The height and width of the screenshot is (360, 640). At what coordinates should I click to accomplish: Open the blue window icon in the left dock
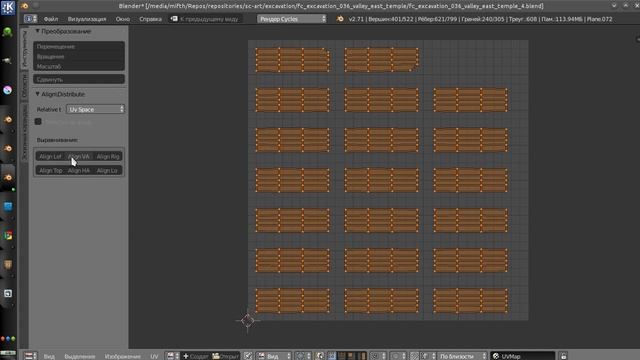tap(8, 207)
